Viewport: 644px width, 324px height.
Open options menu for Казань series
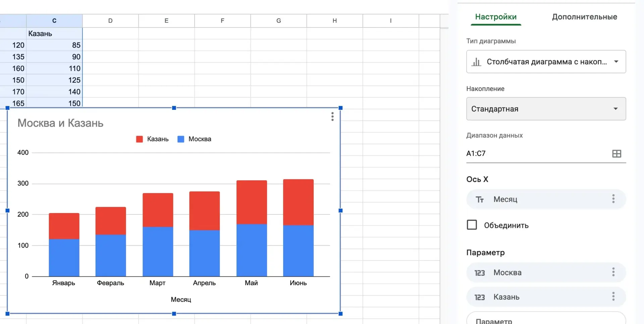613,296
